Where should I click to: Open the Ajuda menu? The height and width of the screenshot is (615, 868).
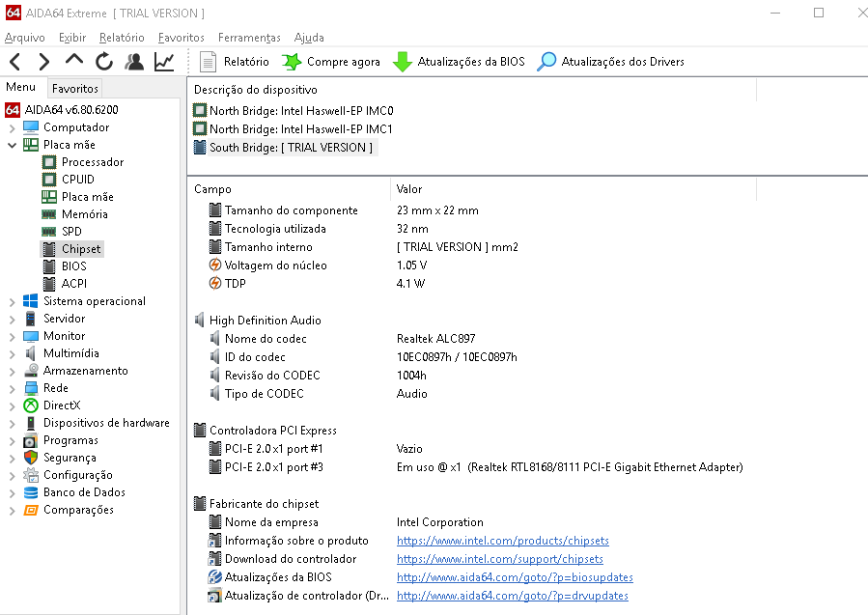point(309,38)
